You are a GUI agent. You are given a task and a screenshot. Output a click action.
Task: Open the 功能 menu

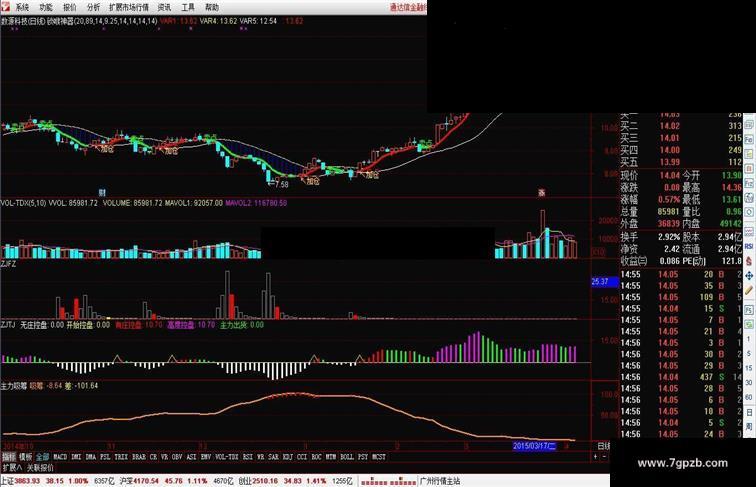tap(46, 7)
